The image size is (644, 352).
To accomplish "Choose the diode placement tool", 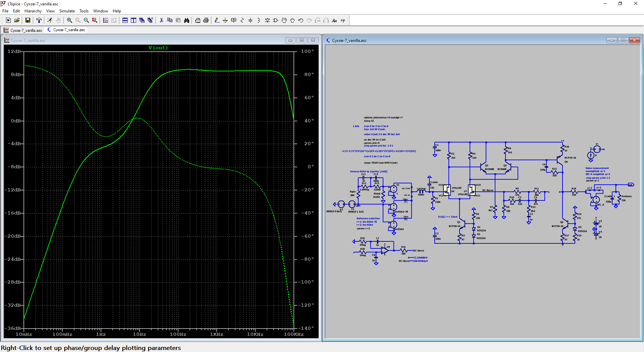I will pos(267,20).
